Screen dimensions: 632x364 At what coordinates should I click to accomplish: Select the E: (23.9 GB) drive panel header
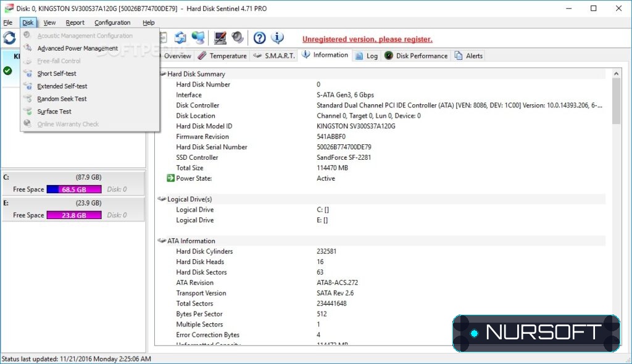[73, 203]
